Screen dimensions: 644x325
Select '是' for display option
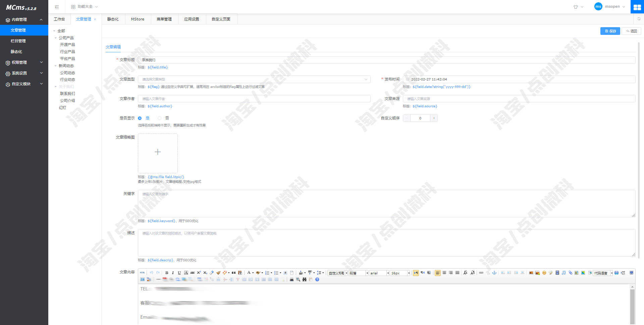coord(140,118)
